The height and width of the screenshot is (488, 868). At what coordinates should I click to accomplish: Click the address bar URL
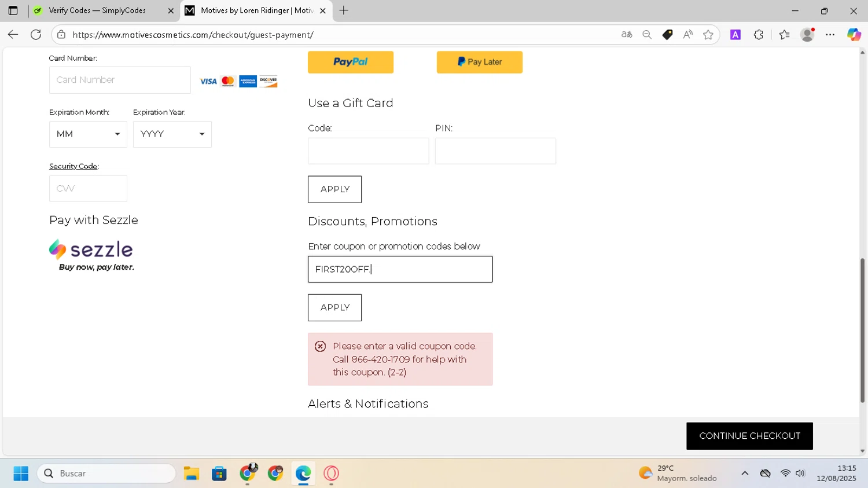pos(193,35)
